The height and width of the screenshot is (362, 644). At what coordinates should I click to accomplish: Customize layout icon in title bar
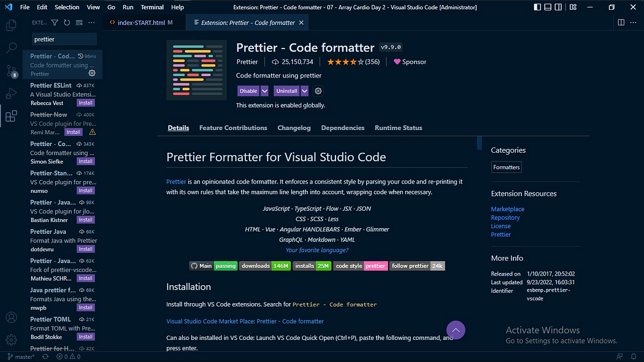pyautogui.click(x=573, y=7)
